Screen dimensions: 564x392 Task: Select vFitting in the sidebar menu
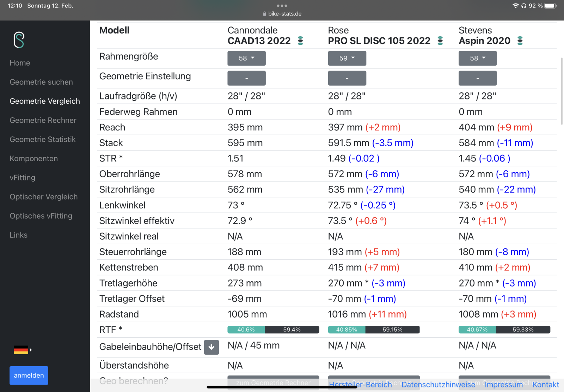pos(23,178)
